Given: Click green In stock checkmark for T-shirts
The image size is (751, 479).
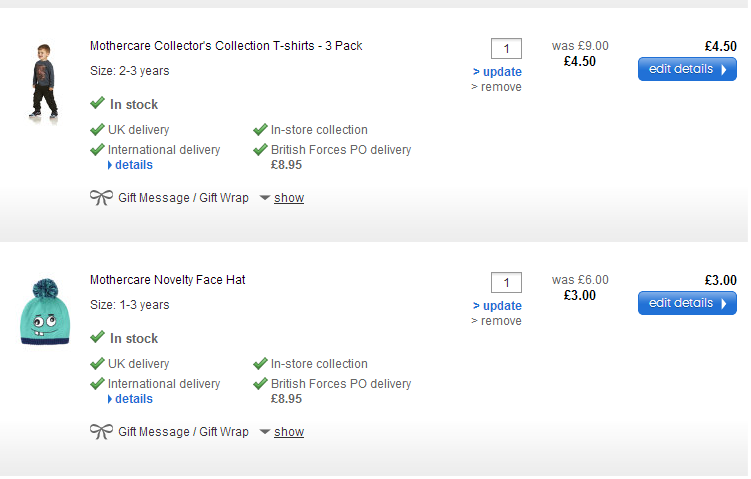Looking at the screenshot, I should pos(97,103).
